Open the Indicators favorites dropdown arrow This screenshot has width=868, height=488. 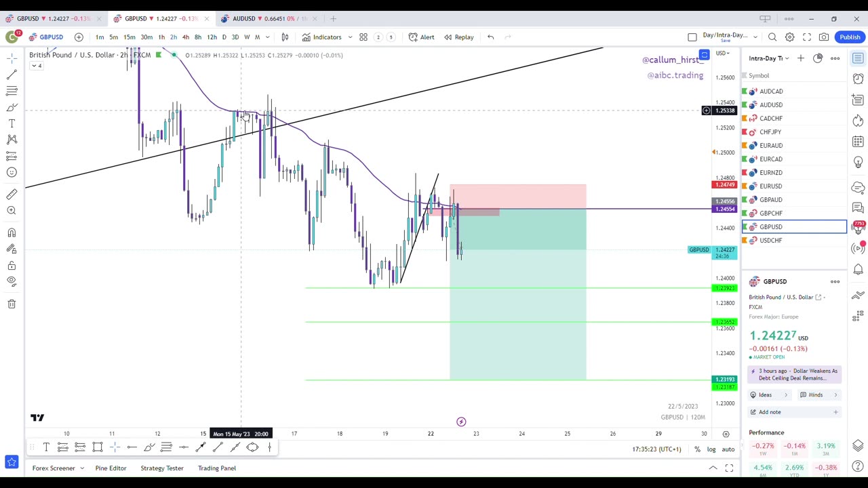coord(350,37)
